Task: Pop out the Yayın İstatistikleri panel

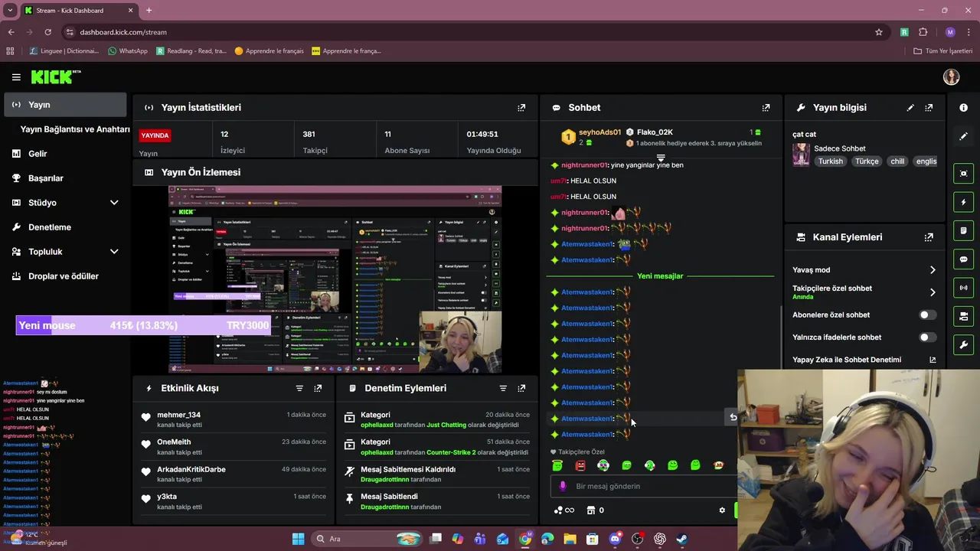Action: click(x=521, y=108)
